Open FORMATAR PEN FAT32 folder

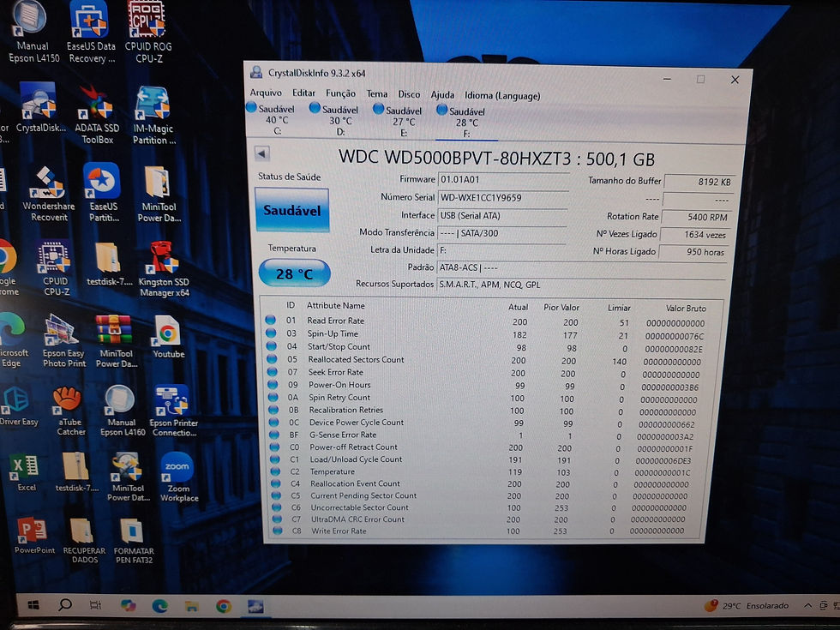pyautogui.click(x=134, y=541)
